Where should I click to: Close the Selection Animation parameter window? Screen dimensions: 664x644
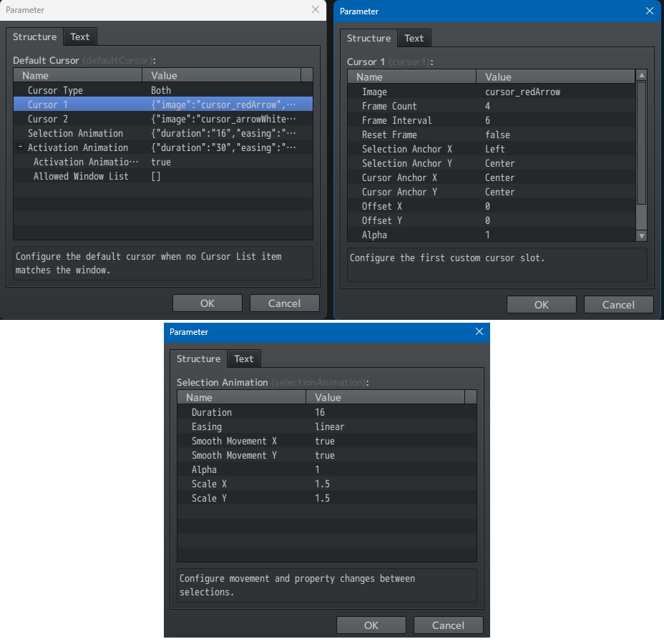pyautogui.click(x=479, y=331)
